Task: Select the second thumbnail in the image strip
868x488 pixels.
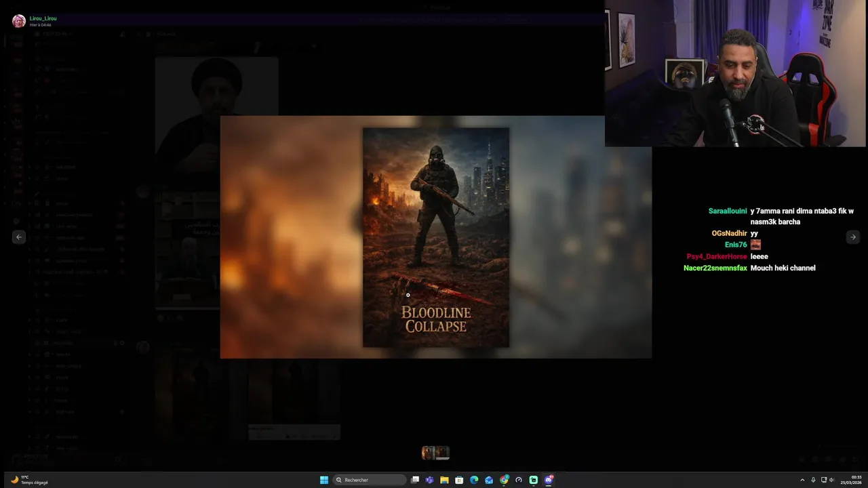Action: pos(443,452)
